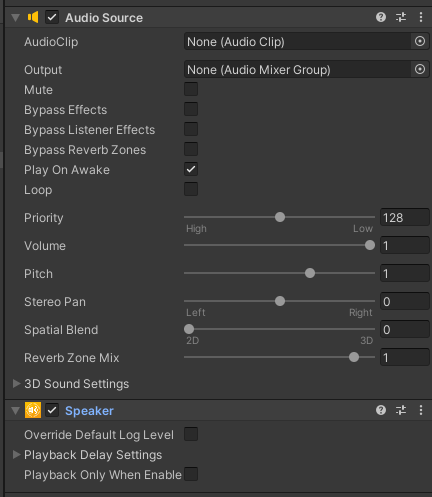Toggle Bypass Listener Effects checkbox
The image size is (432, 497).
point(191,129)
